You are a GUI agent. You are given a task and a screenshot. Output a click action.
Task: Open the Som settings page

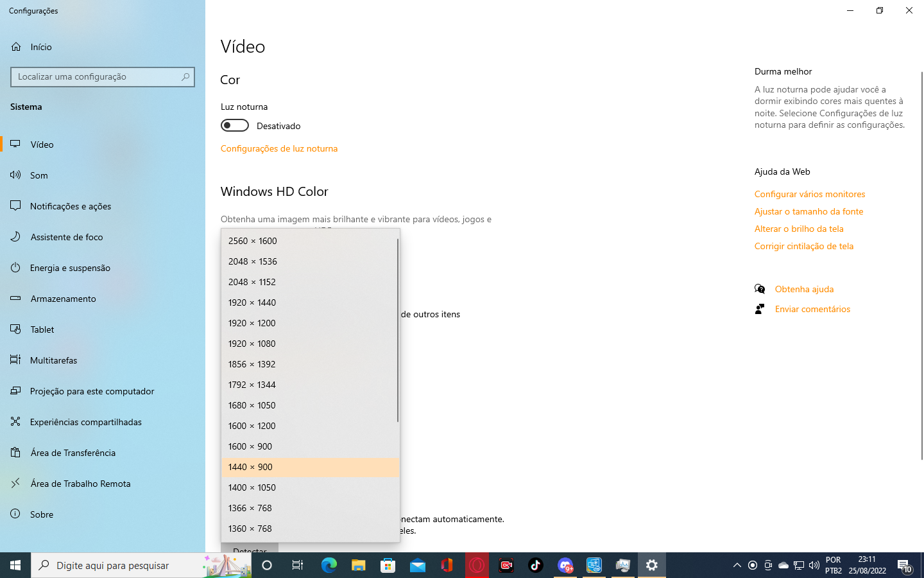[x=103, y=175]
